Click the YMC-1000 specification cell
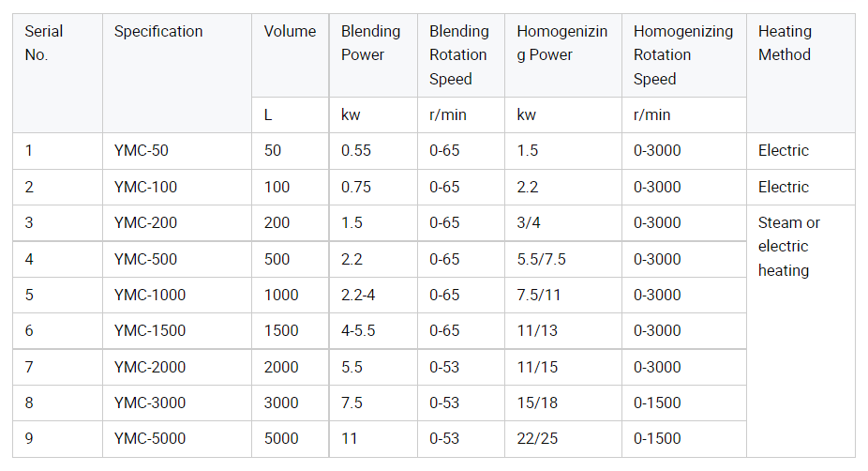868x471 pixels. click(177, 295)
